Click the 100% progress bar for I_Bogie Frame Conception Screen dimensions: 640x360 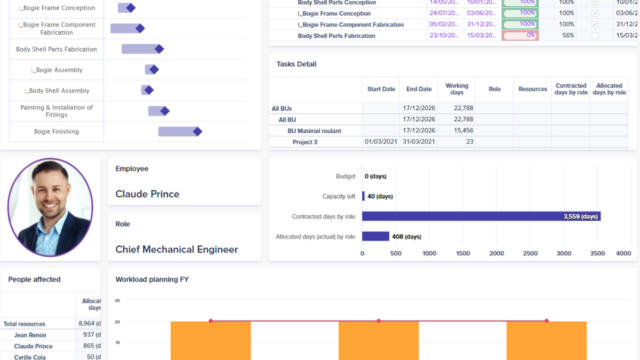click(x=520, y=13)
